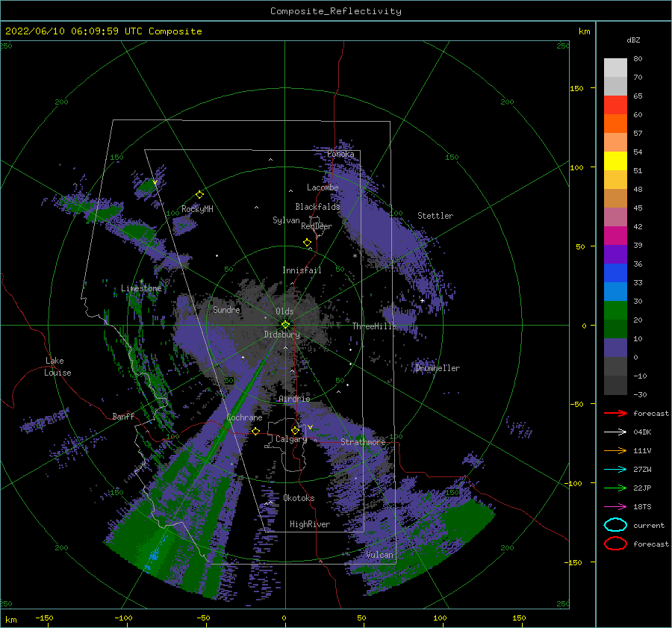The image size is (672, 628).
Task: Click the Ponoka city label
Action: pos(340,154)
